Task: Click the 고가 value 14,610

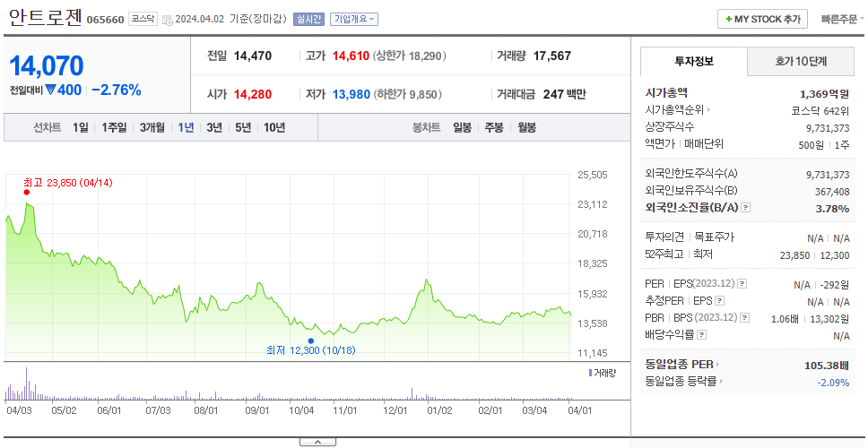Action: 351,56
